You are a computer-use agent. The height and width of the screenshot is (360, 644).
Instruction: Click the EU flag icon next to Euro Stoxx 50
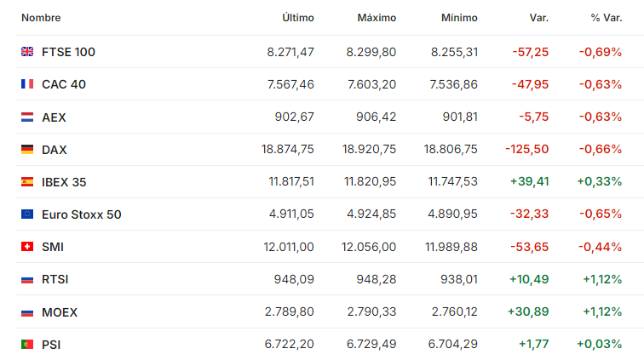(27, 214)
